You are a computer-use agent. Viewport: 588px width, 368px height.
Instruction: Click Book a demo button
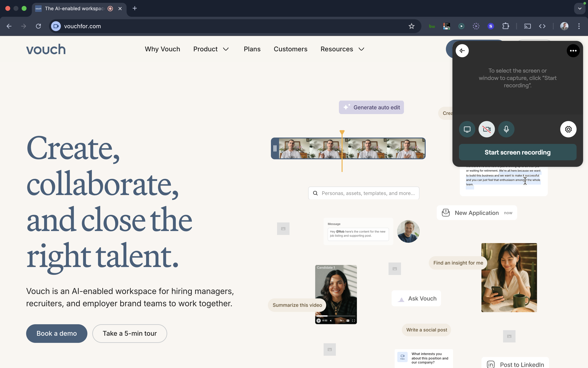click(57, 333)
